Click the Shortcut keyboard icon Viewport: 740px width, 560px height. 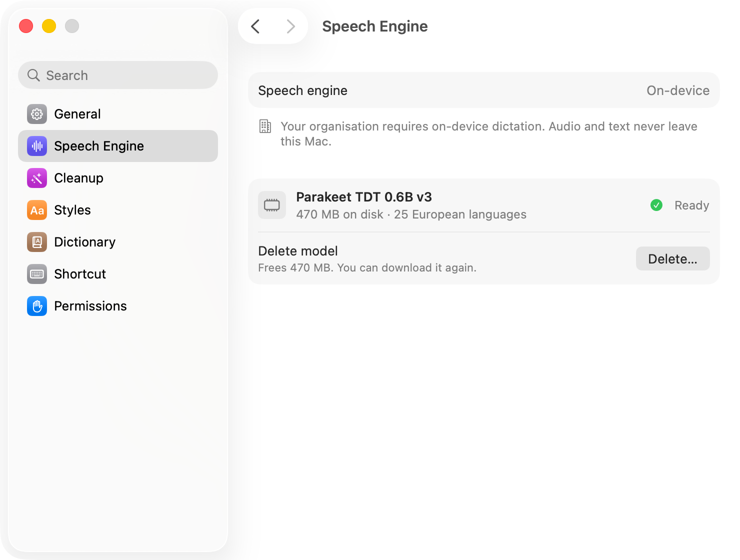(37, 274)
